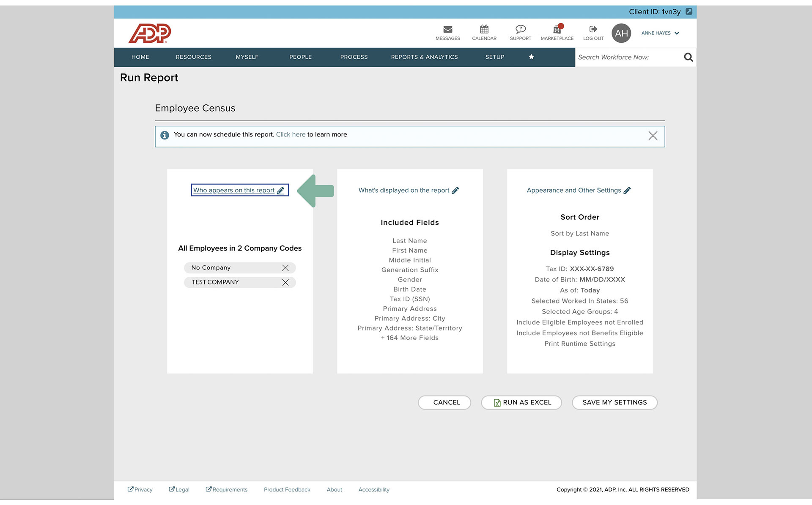Click the search magnifier icon

pos(688,57)
